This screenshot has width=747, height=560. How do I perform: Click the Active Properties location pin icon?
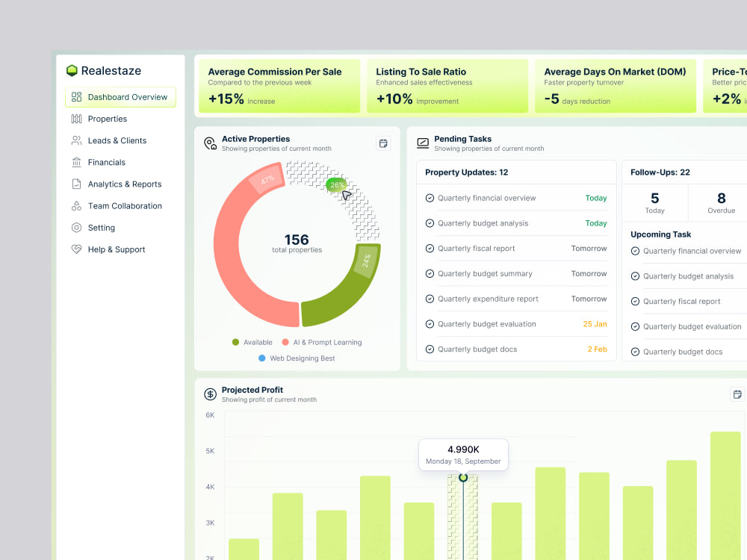pyautogui.click(x=210, y=143)
